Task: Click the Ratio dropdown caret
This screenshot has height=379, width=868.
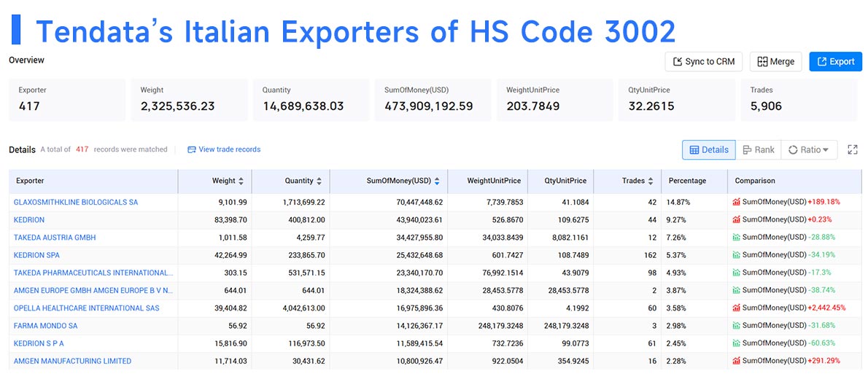Action: [826, 150]
